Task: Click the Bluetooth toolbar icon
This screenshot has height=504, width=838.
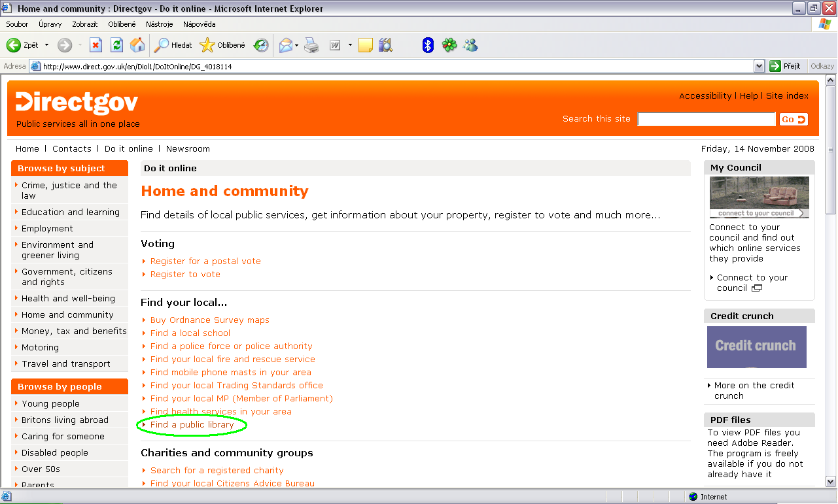Action: point(428,45)
